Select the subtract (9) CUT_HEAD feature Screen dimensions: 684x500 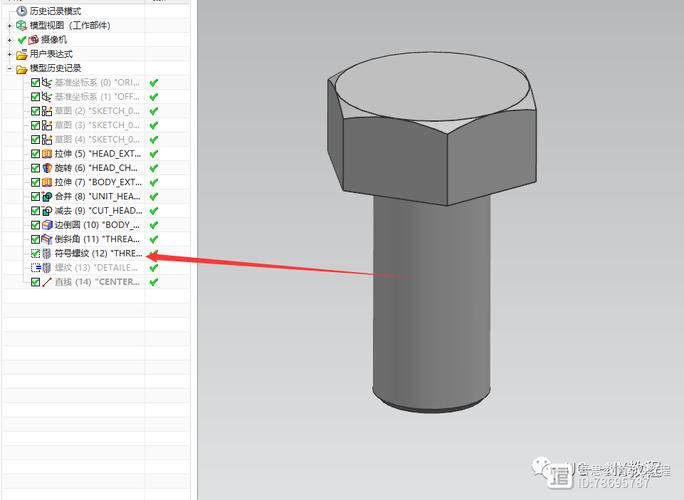pos(99,211)
